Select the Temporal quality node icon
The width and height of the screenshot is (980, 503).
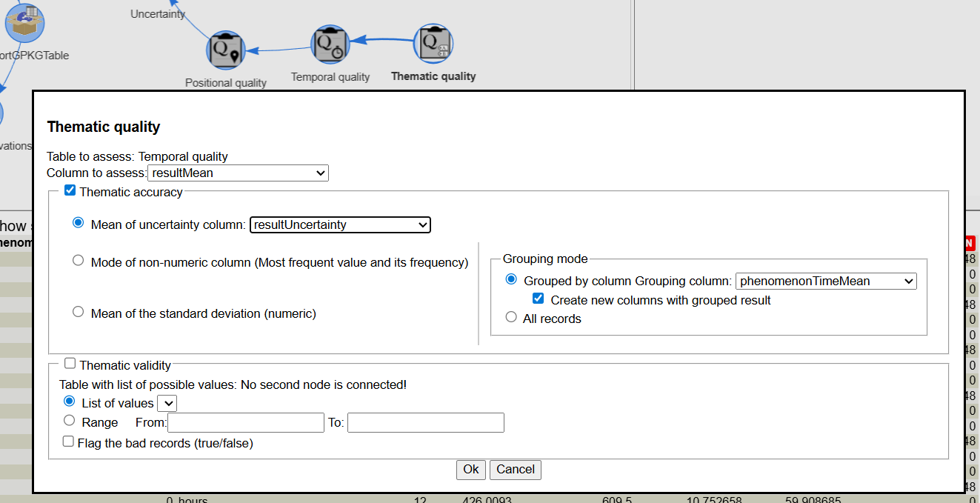coord(330,45)
